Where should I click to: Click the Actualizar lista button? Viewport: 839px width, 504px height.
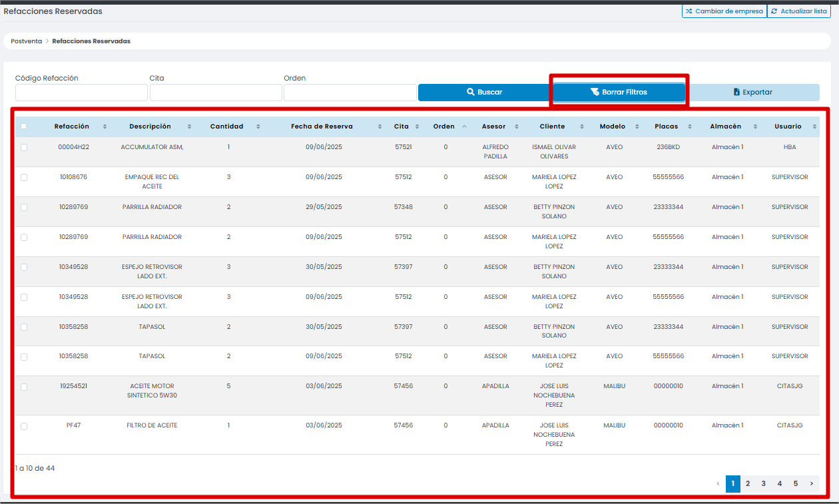click(x=798, y=11)
